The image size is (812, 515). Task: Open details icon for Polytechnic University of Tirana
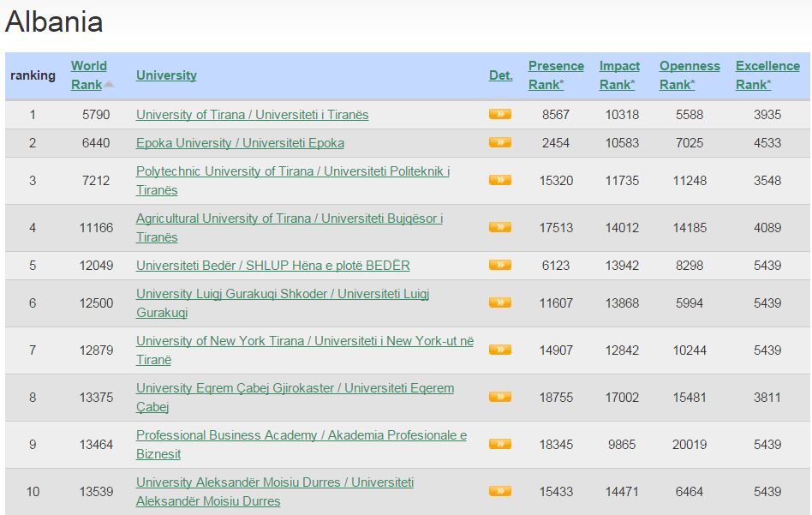tap(499, 180)
